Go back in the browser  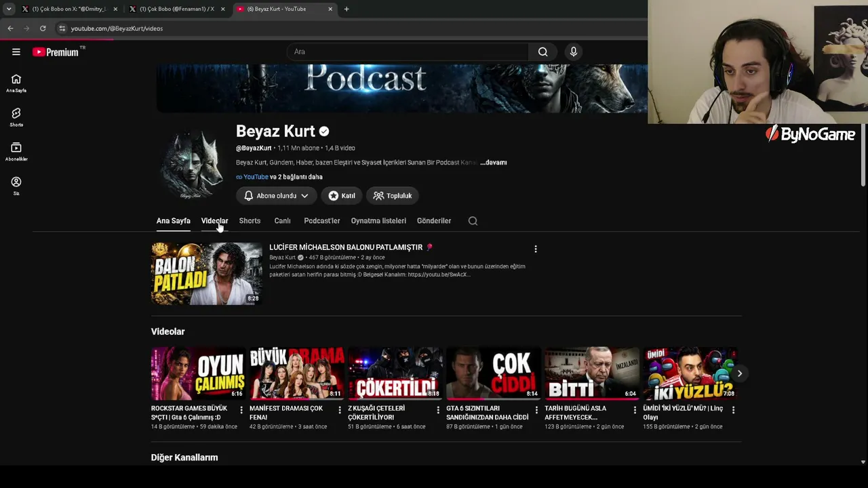[10, 28]
